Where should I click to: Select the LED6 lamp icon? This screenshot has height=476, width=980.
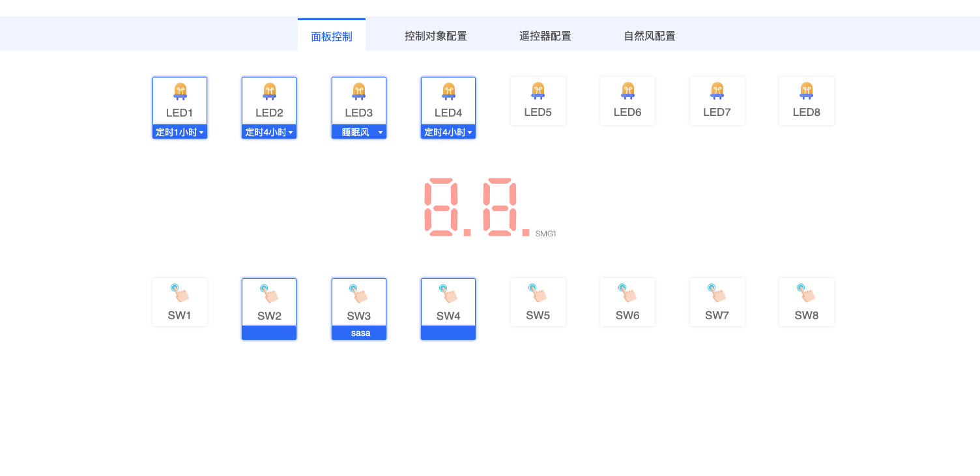click(x=627, y=91)
